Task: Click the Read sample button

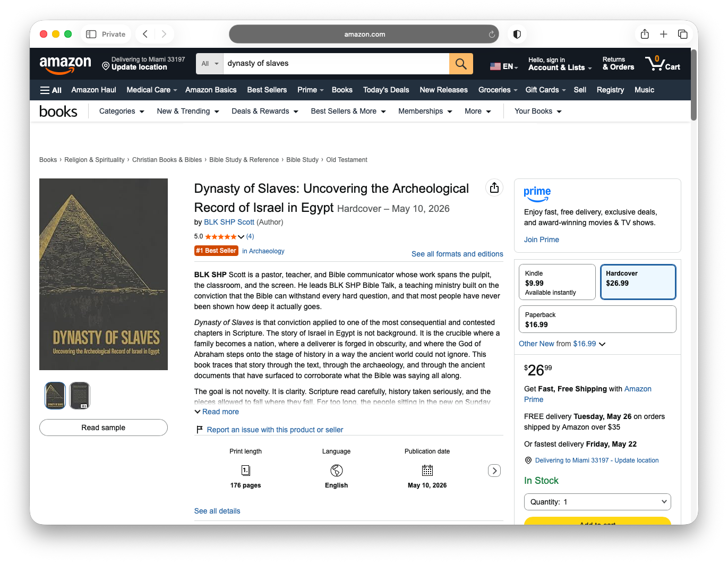Action: 104,428
